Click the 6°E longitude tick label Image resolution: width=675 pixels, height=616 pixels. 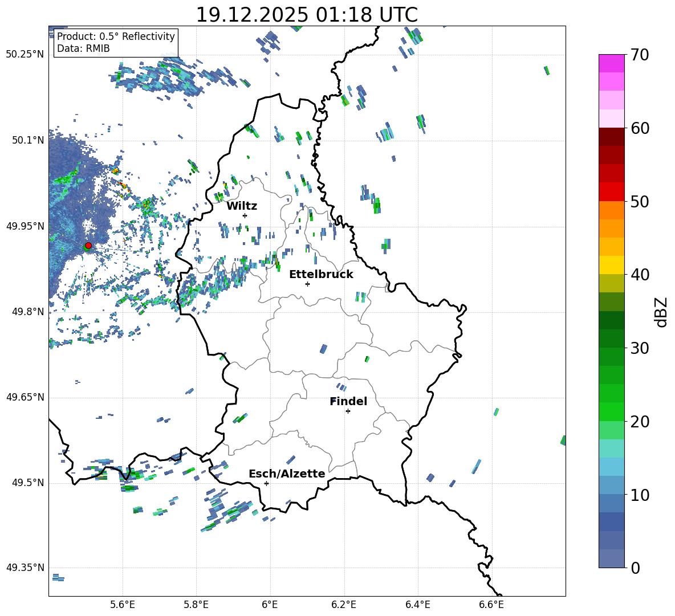pos(270,603)
